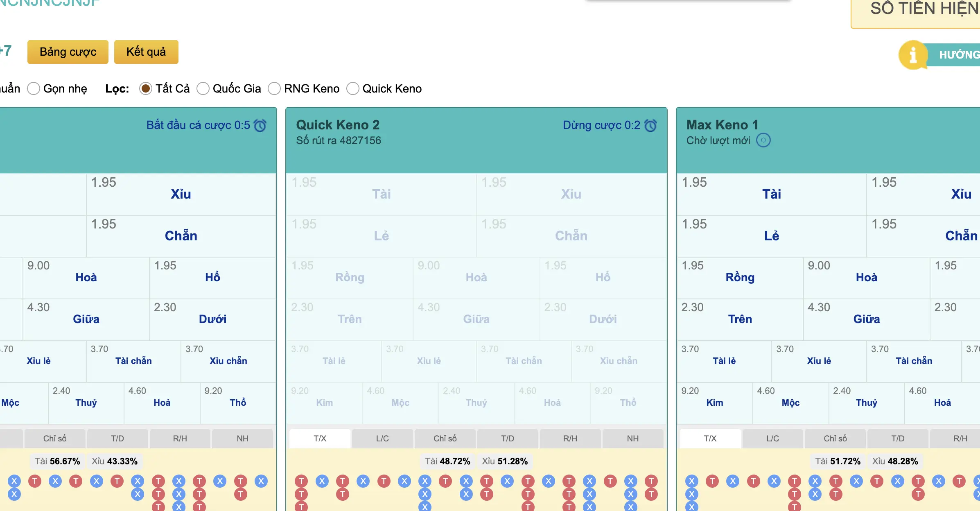Click Tài 51.72% stat in Max Keno 1
Screen dimensions: 980x511
[x=838, y=461]
